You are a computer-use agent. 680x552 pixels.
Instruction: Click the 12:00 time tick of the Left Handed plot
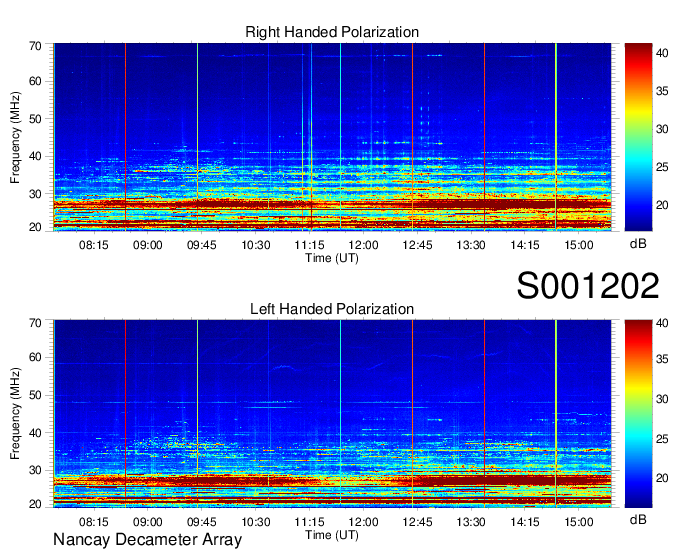pyautogui.click(x=363, y=522)
